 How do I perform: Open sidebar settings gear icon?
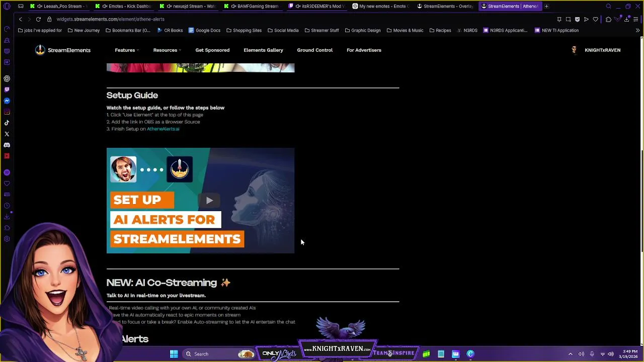(7, 239)
